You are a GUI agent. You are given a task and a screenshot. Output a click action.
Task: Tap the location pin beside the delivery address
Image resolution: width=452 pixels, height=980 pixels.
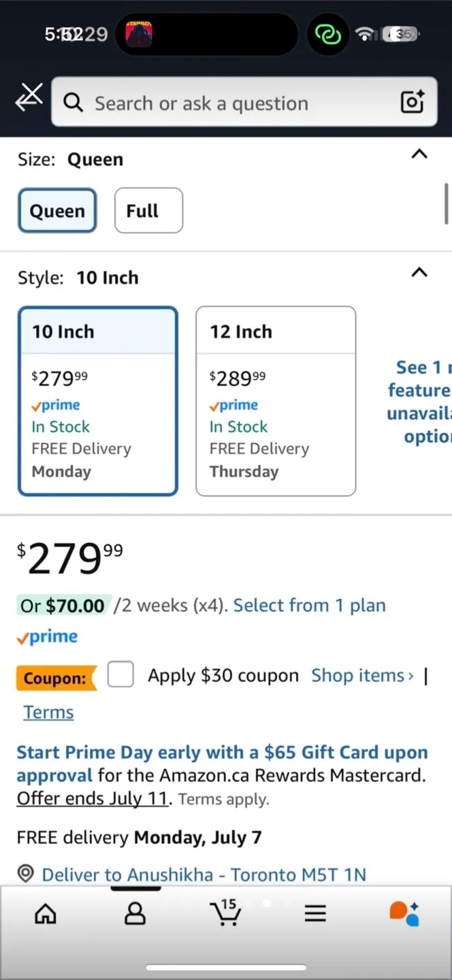25,873
